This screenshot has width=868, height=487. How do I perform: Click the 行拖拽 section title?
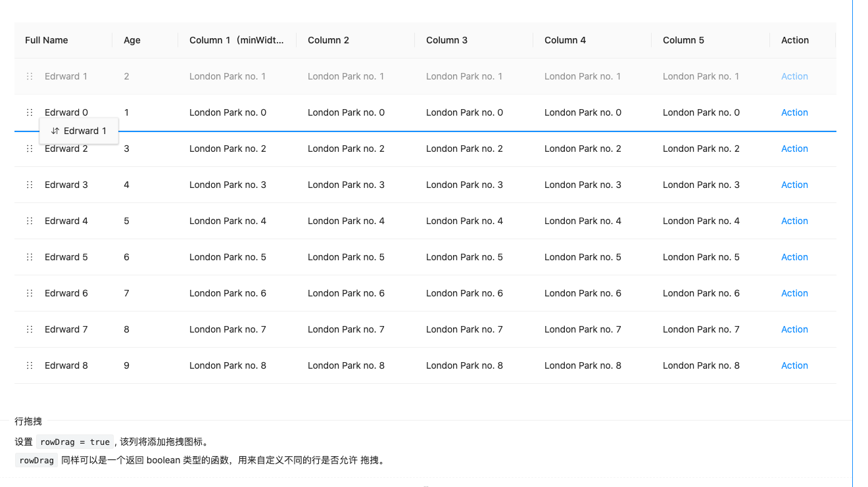click(x=28, y=421)
